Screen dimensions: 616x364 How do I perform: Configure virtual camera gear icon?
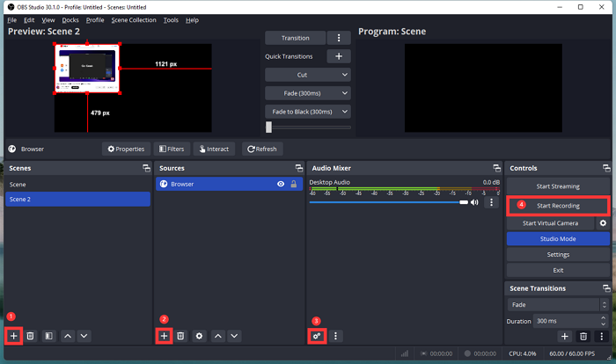point(603,223)
